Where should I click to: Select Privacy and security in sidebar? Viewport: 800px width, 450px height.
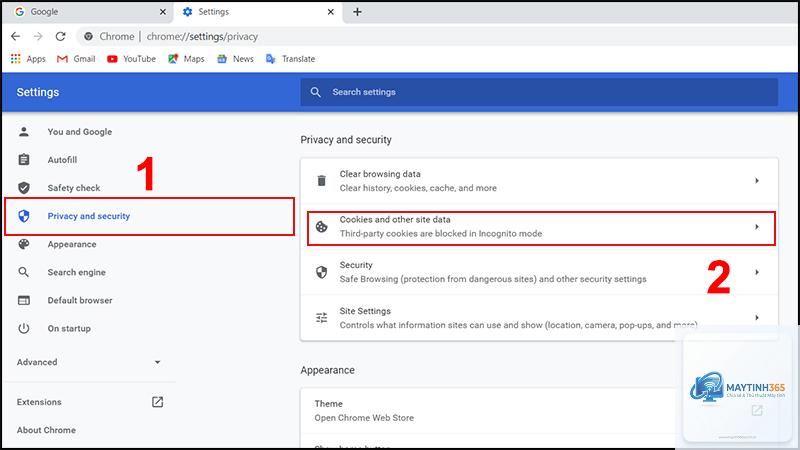pos(89,216)
